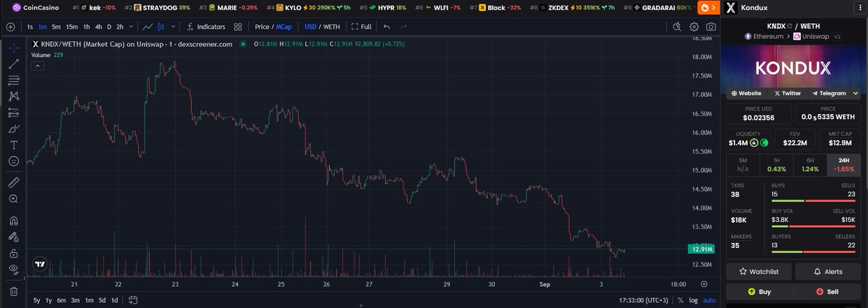The width and height of the screenshot is (868, 308).
Task: Switch chart to Price view
Action: [x=262, y=27]
